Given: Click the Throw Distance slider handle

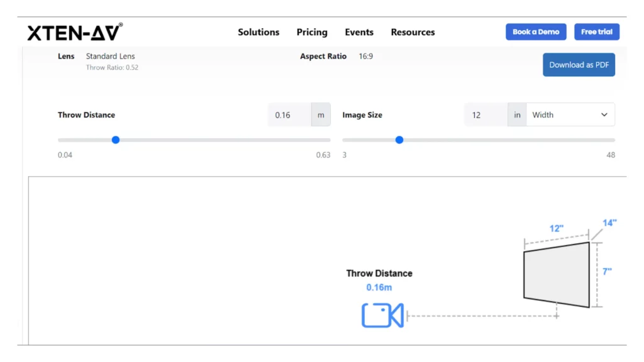Looking at the screenshot, I should (116, 140).
